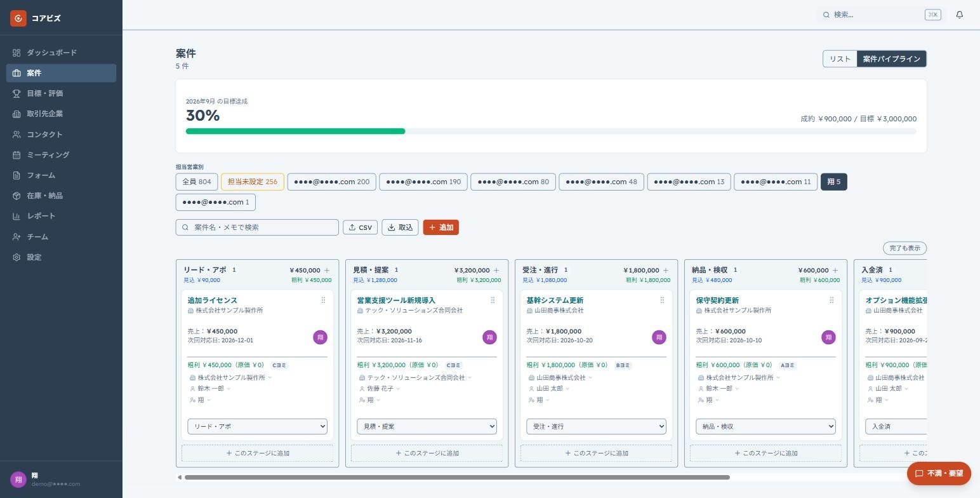Viewport: 980px width, 498px height.
Task: Click plus icon in 受注・進行 column header
Action: pyautogui.click(x=666, y=271)
